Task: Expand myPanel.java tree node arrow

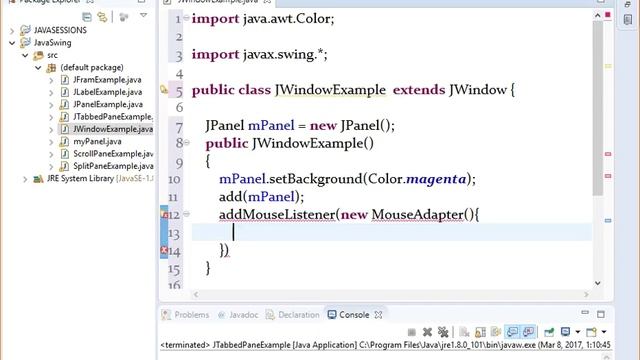Action: tap(51, 142)
